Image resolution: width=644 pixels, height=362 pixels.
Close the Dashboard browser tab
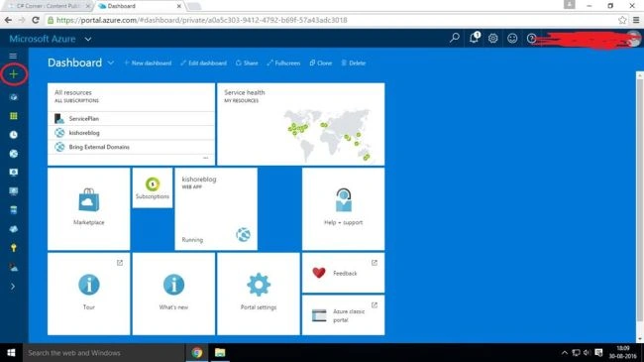click(178, 6)
